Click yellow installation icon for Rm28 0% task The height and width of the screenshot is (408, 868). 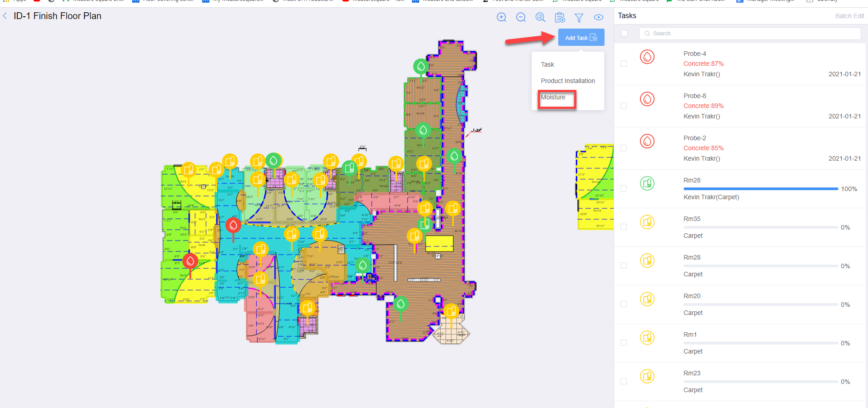647,261
